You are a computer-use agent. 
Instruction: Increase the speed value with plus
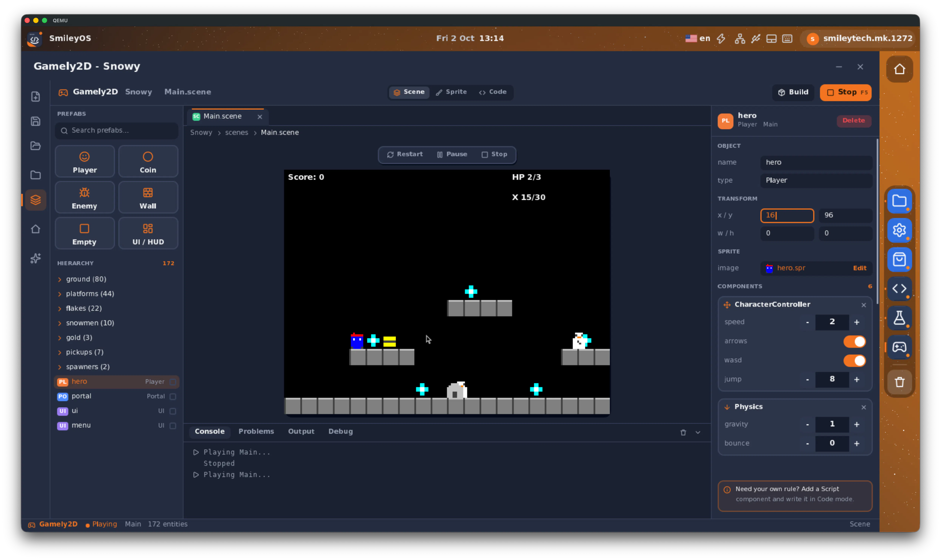856,322
